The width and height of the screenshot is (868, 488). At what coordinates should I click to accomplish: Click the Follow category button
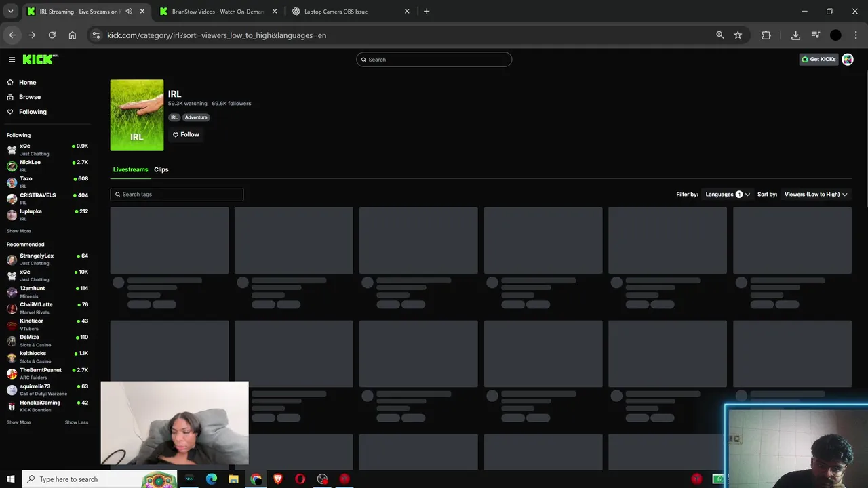[x=186, y=134]
